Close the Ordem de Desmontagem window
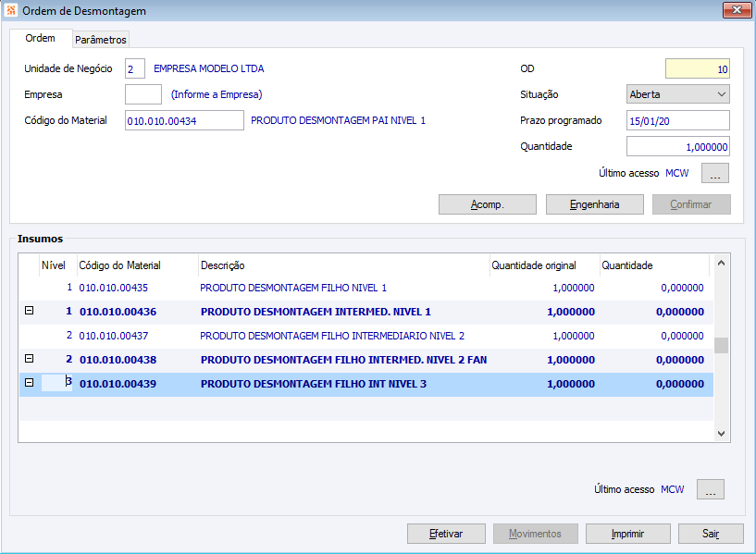 click(x=737, y=10)
